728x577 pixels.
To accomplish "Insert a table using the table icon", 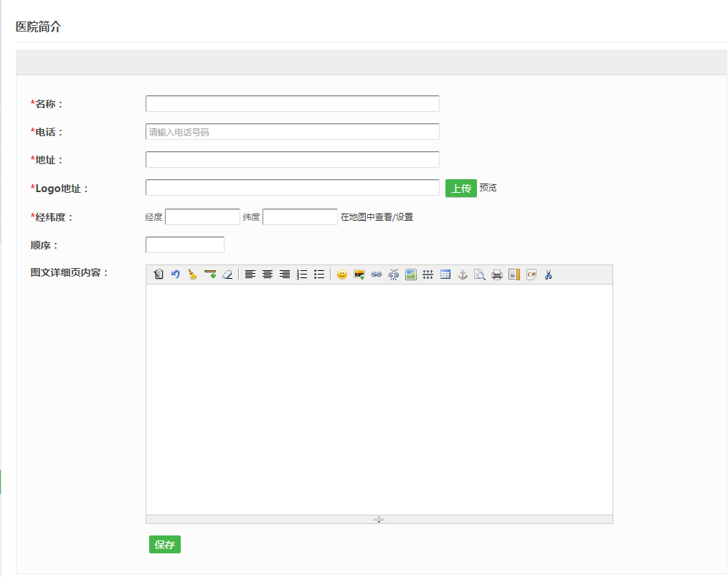I will 445,275.
